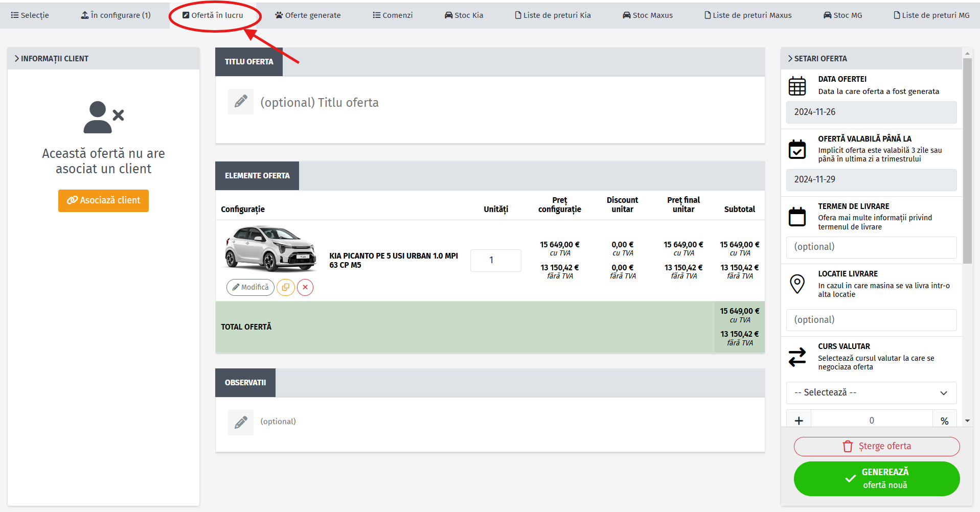Fill the Termen de livrare optional field
This screenshot has height=512, width=980.
point(871,247)
